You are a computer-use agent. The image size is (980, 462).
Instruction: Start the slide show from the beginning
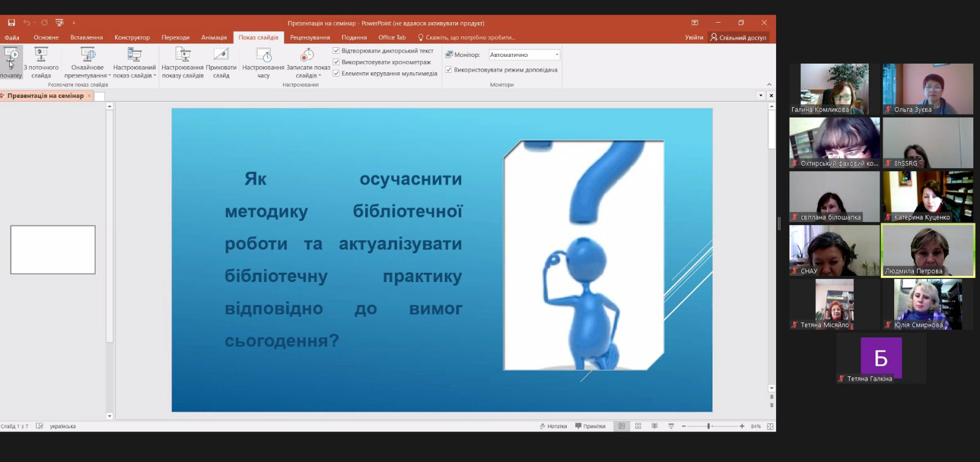(x=11, y=62)
